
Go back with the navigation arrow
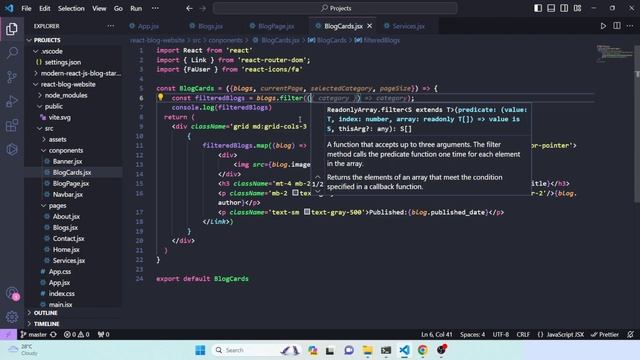189,8
